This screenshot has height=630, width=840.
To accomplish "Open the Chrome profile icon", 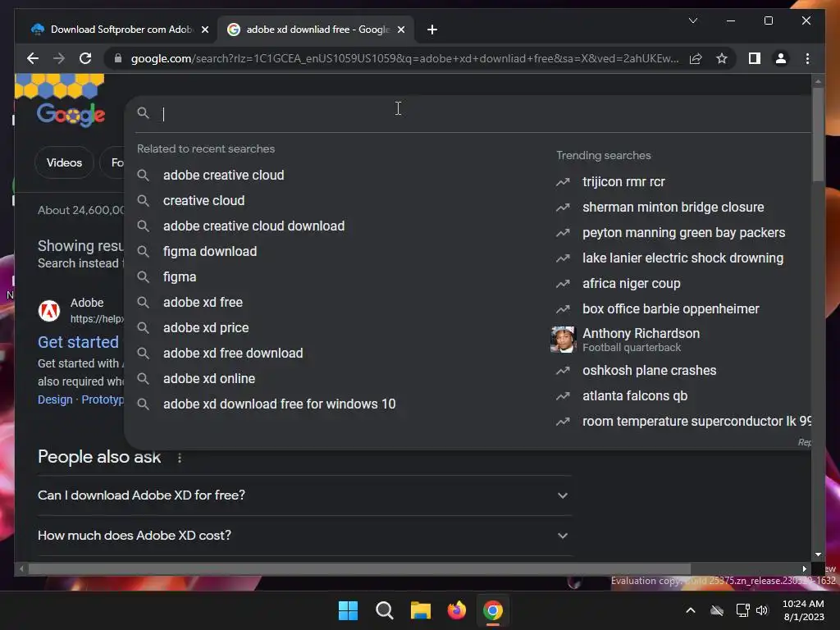I will pos(781,58).
